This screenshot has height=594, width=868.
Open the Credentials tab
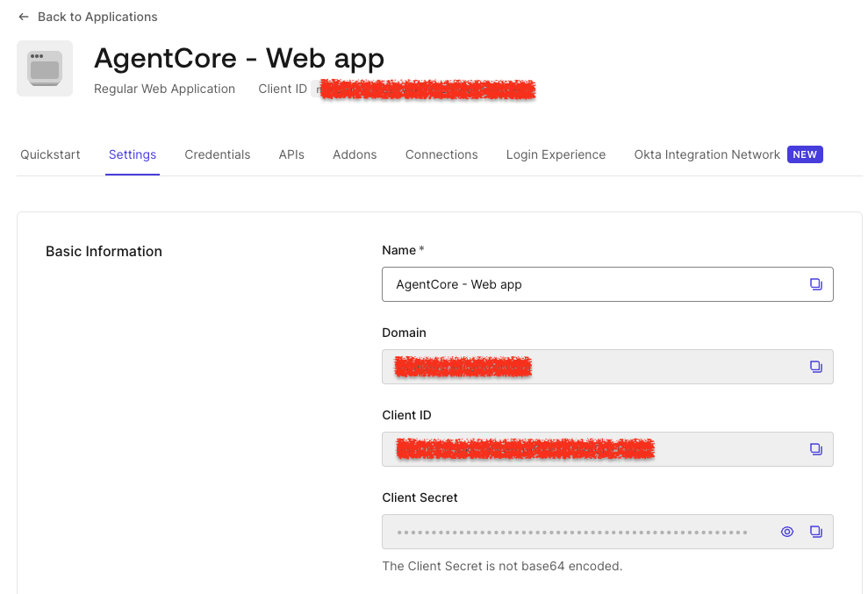coord(217,154)
